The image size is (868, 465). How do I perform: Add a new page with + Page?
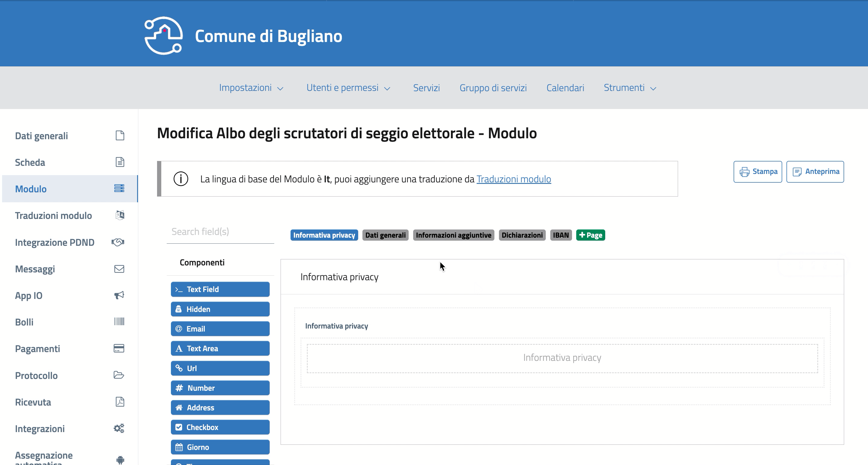[590, 235]
